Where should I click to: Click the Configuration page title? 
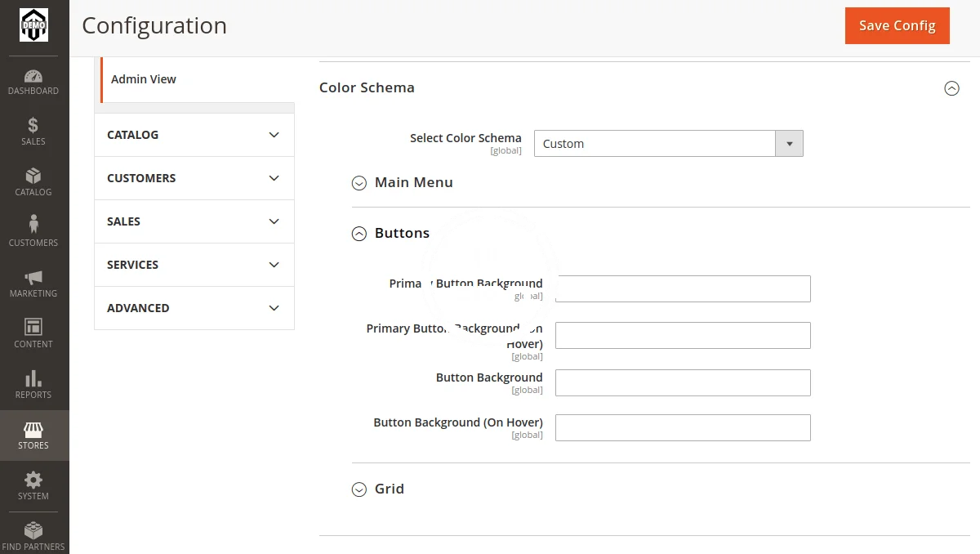tap(154, 25)
